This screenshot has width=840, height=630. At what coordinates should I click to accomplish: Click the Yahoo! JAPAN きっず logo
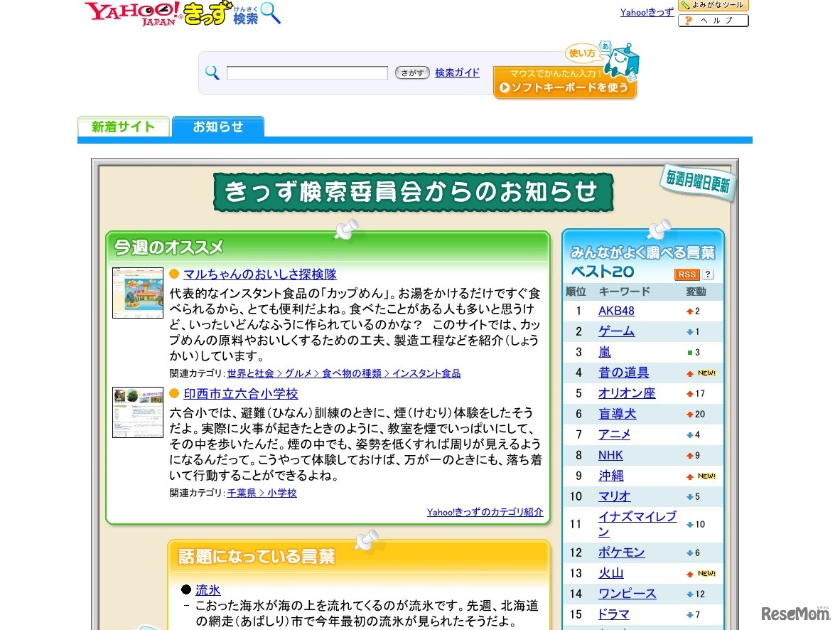(178, 14)
